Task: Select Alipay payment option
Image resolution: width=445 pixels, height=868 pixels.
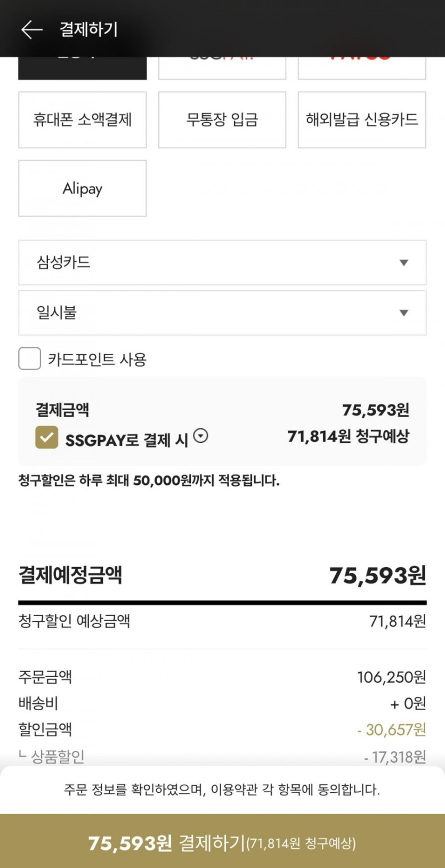Action: 82,188
